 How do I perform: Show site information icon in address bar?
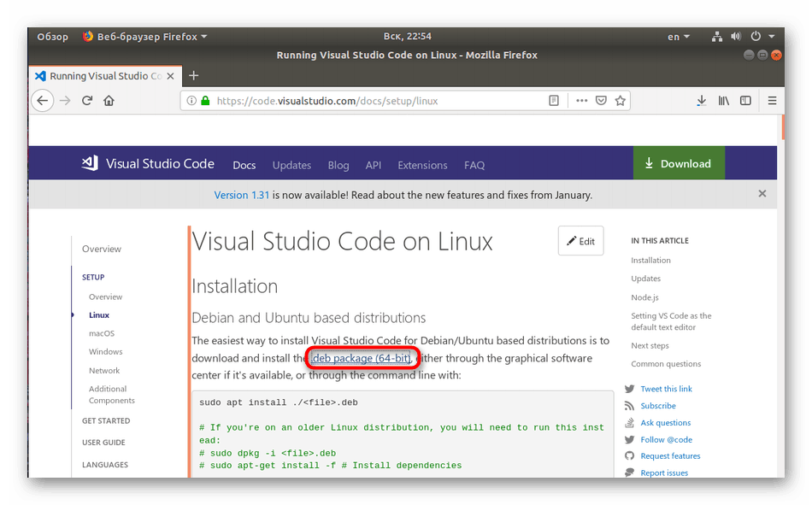191,101
